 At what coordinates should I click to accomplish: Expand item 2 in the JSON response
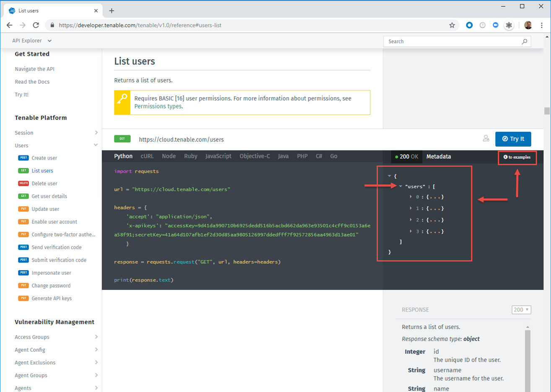coord(411,219)
